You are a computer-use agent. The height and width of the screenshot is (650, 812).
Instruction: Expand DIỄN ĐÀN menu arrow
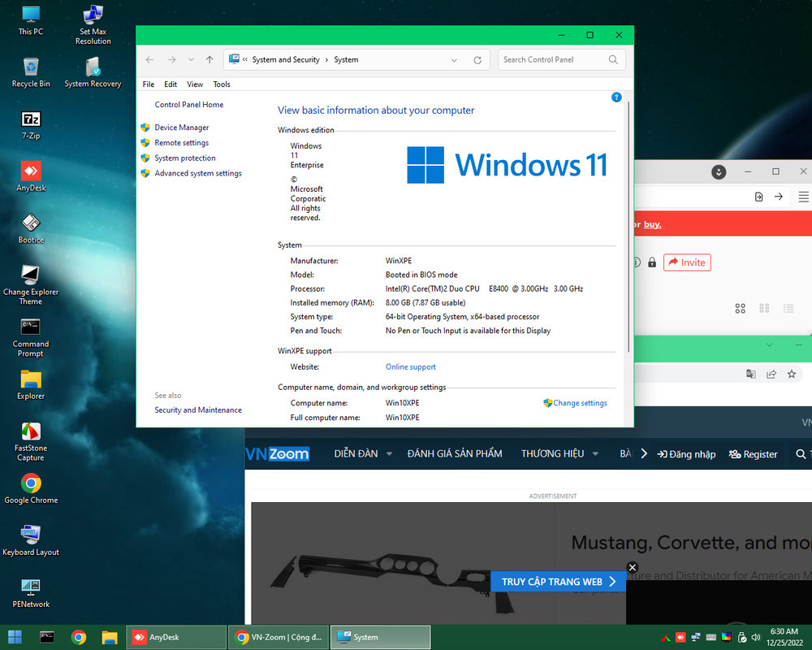pos(389,454)
